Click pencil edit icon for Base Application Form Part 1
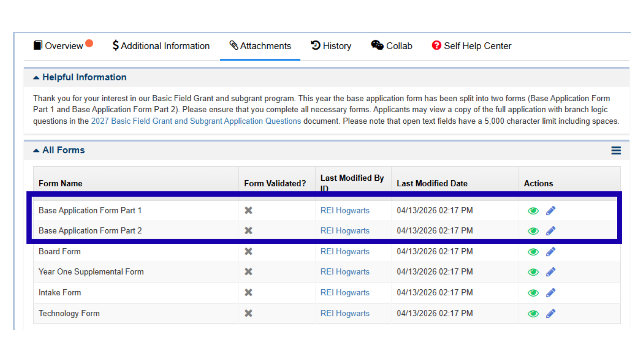 click(550, 210)
